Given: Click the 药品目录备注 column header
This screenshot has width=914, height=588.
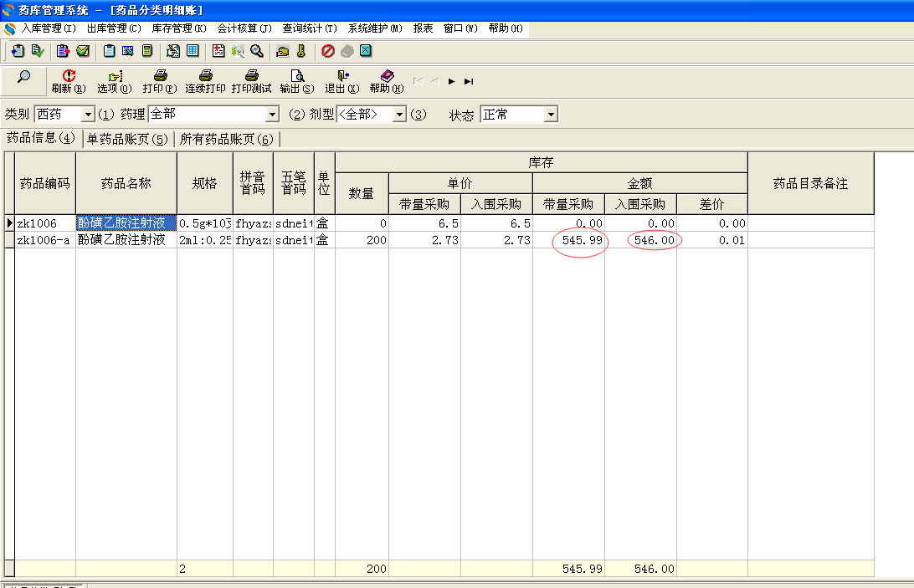Looking at the screenshot, I should tap(810, 183).
